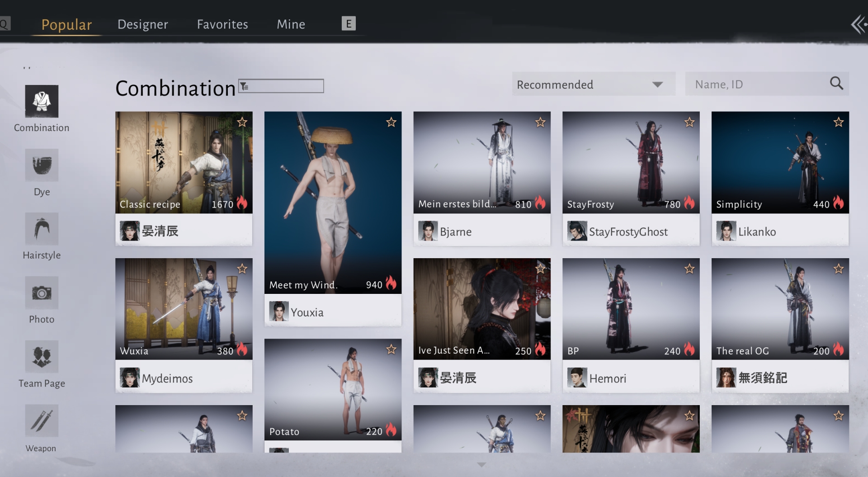Switch to the Favorites tab

click(222, 24)
